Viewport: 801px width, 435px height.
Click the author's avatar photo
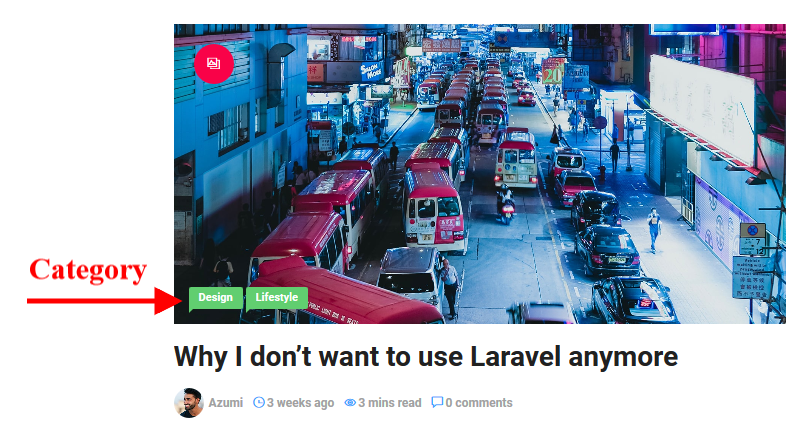tap(189, 403)
